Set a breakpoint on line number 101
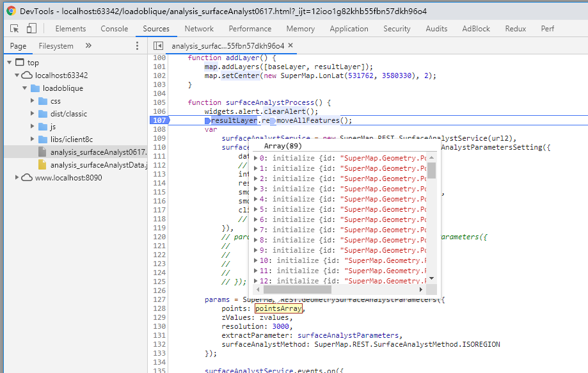The image size is (588, 373). (159, 67)
